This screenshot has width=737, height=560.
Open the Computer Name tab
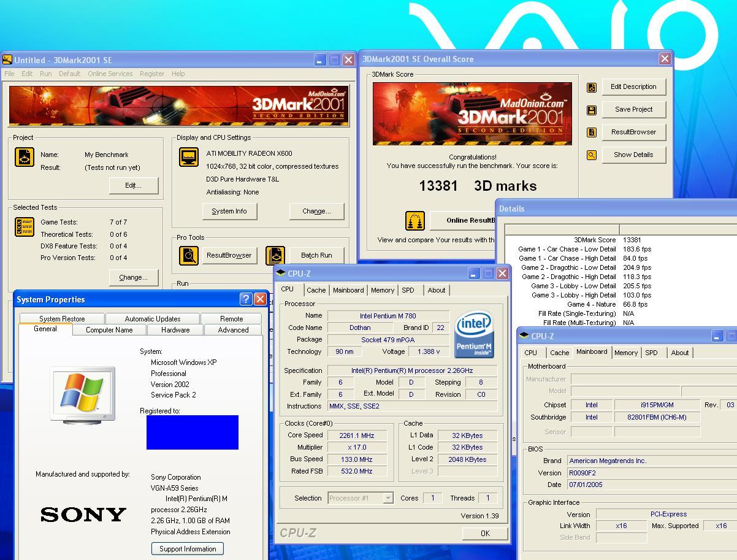(x=109, y=330)
